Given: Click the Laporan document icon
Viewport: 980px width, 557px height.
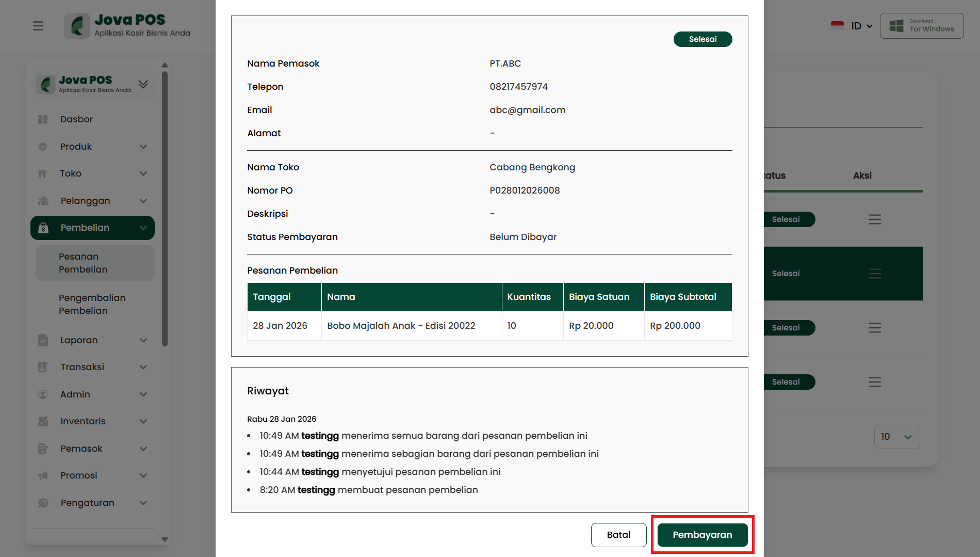Looking at the screenshot, I should tap(43, 340).
